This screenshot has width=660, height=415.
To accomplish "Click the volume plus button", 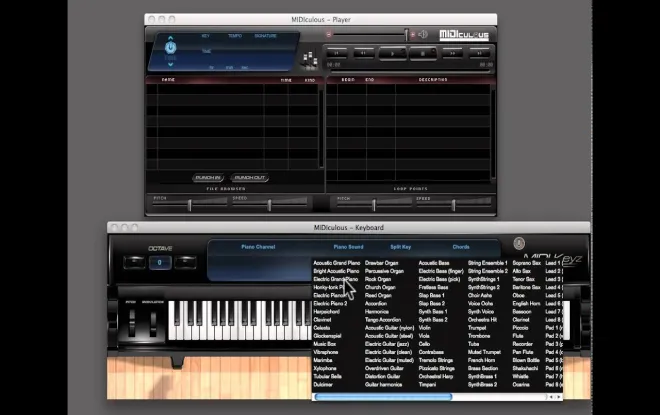I will [x=413, y=35].
